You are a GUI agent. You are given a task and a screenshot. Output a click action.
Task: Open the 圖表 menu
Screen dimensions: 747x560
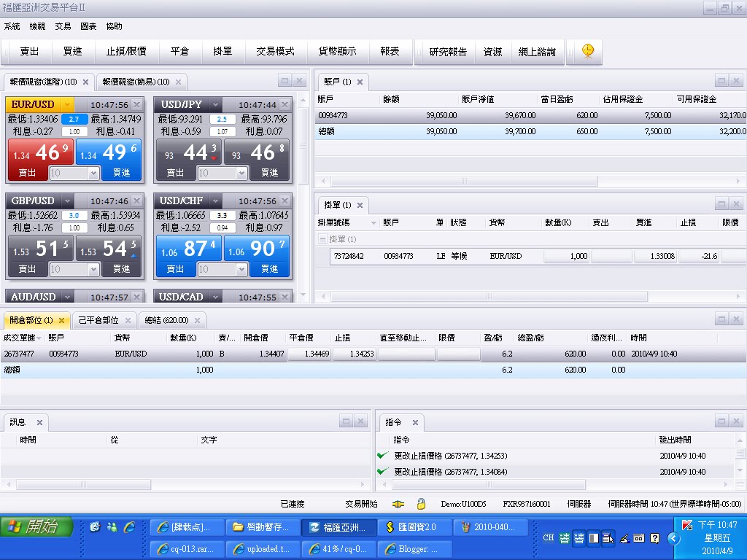[x=88, y=26]
